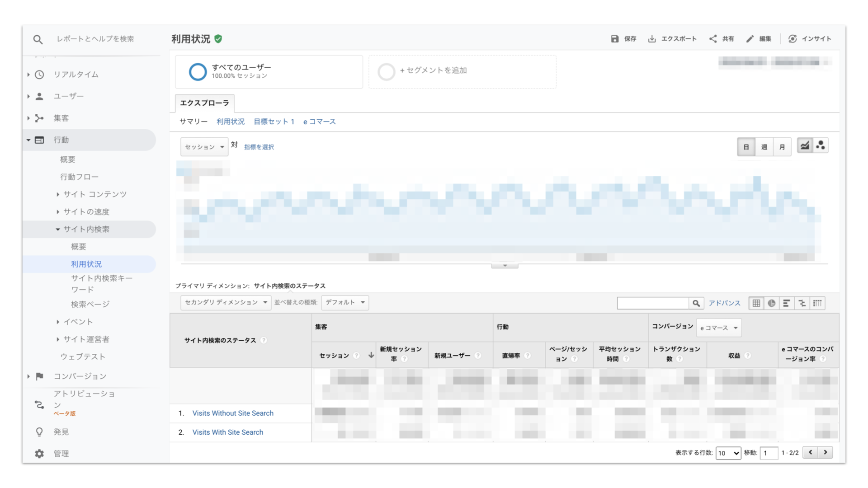Open the セッション metric dropdown
The height and width of the screenshot is (488, 868).
(x=204, y=147)
